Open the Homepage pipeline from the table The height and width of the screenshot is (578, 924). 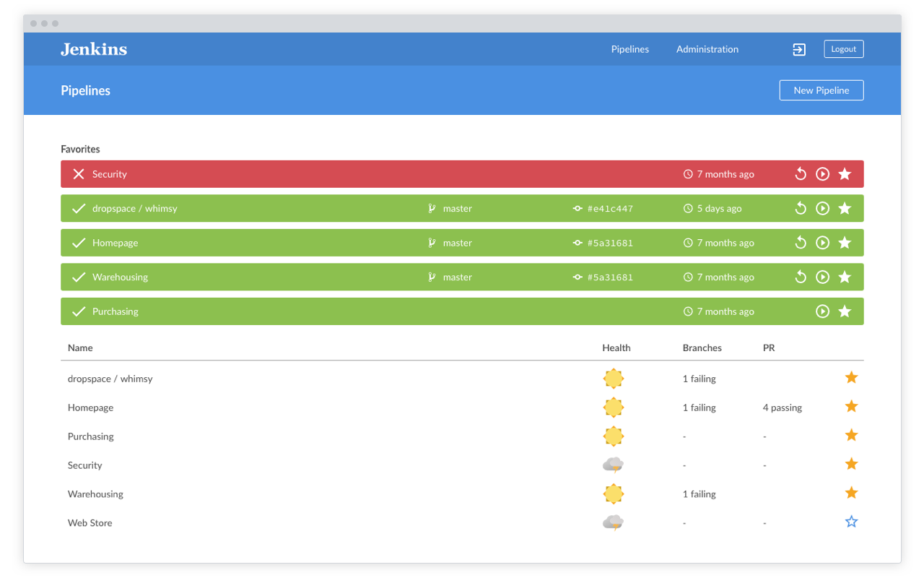coord(90,407)
